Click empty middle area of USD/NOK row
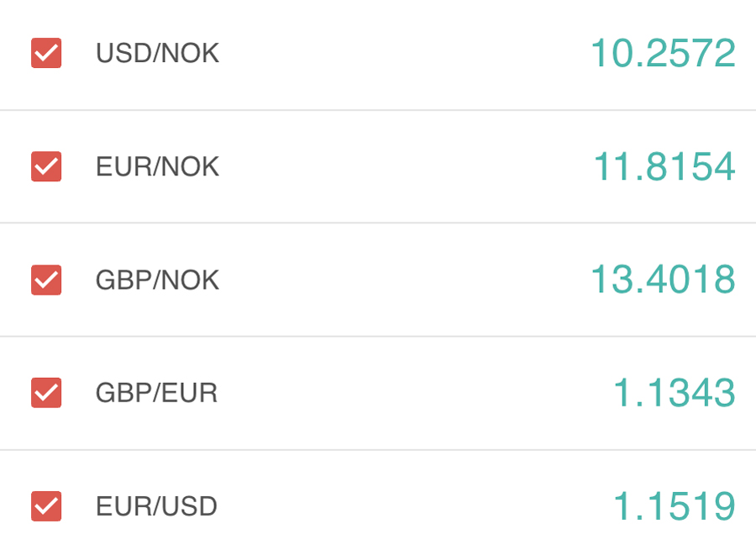Viewport: 756px width, 555px height. tap(403, 54)
